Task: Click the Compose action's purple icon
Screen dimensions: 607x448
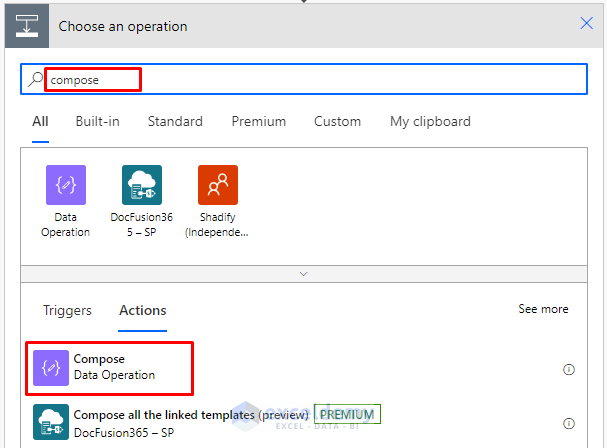Action: [x=52, y=368]
